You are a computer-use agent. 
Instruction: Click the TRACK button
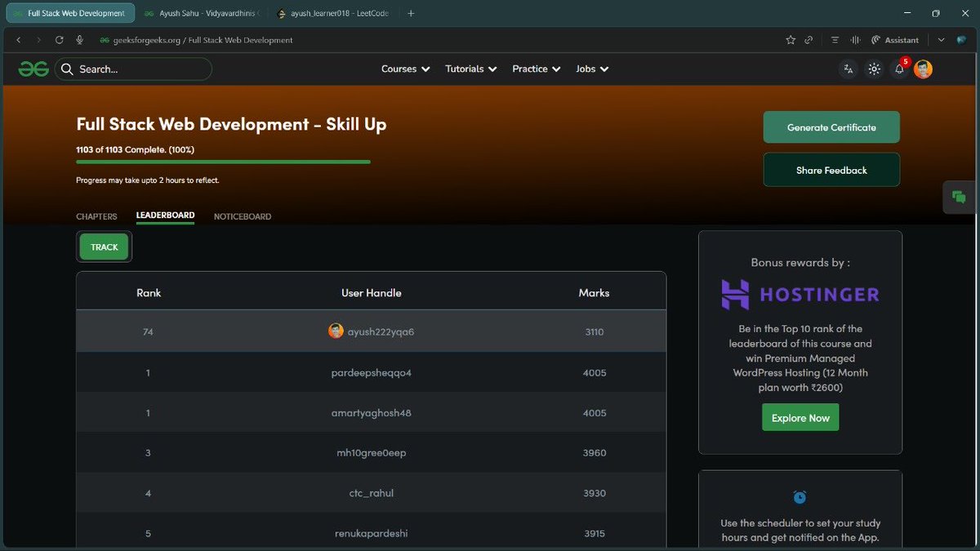tap(104, 247)
